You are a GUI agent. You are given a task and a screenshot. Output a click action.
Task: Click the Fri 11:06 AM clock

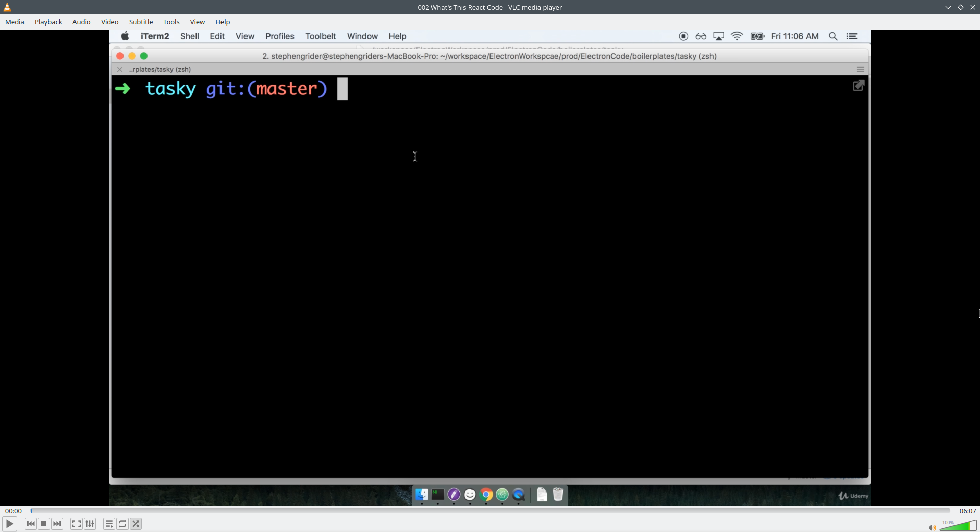[x=795, y=36]
